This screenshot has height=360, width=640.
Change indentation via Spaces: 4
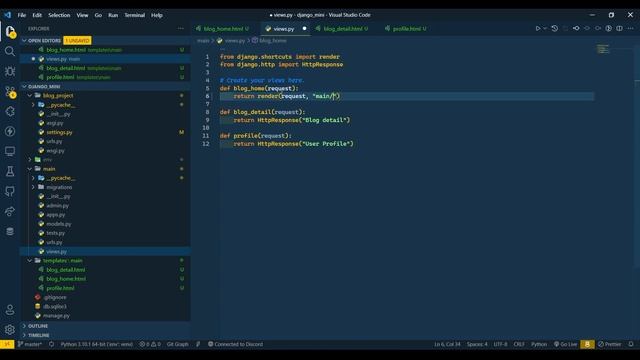tap(477, 344)
